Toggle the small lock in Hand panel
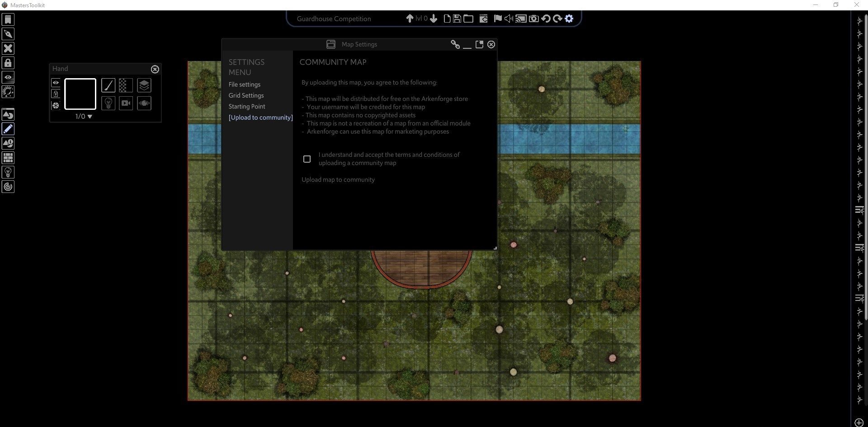Screen dimensions: 868x427 click(56, 94)
